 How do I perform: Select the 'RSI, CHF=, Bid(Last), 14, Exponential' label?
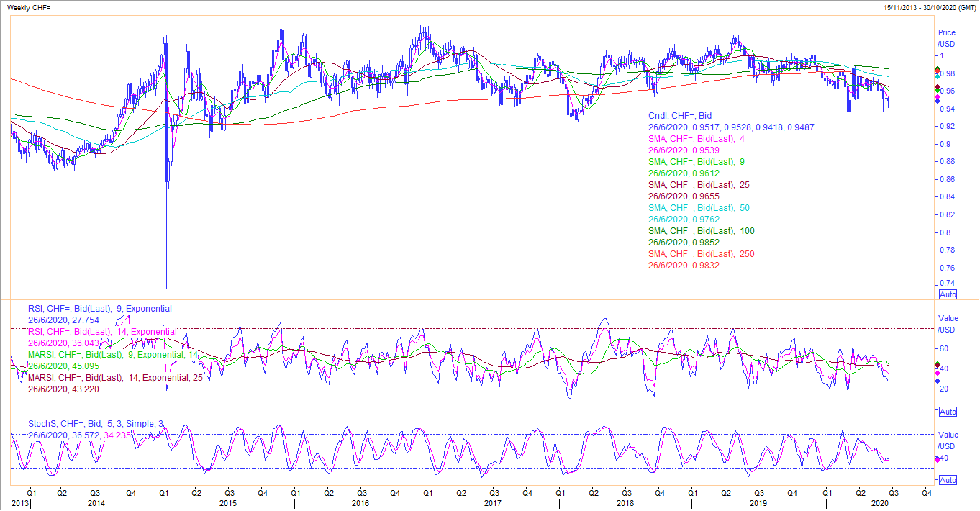point(103,331)
